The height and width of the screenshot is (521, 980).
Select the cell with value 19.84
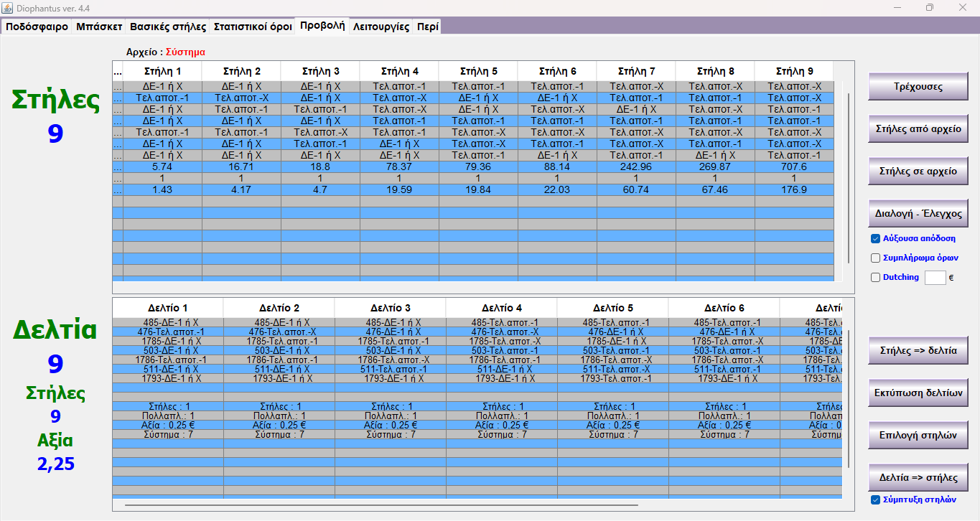(x=478, y=189)
